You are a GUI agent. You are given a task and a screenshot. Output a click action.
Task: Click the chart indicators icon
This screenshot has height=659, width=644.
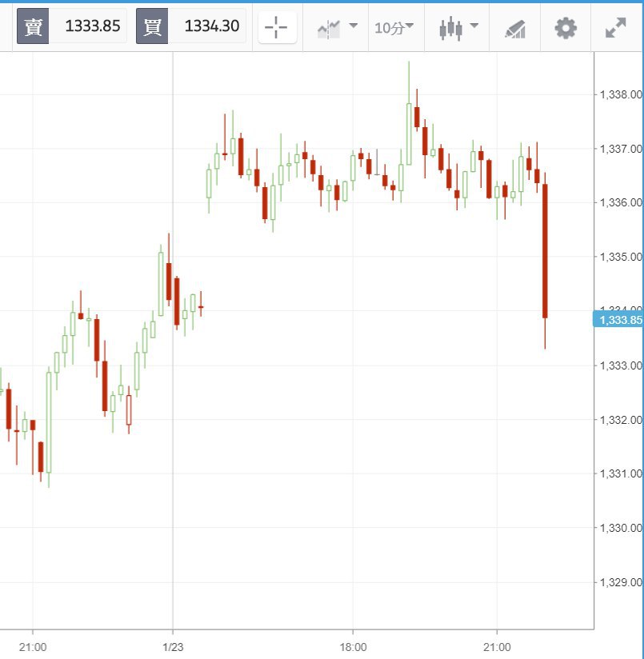329,29
